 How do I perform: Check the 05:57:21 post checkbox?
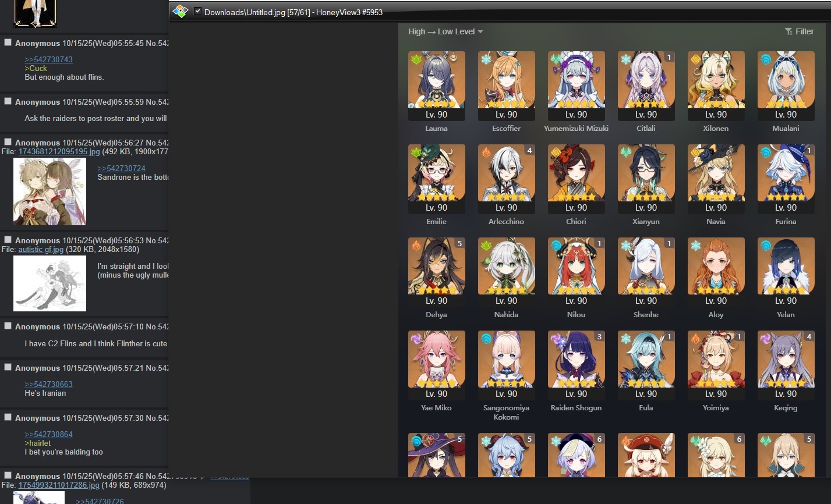click(x=8, y=367)
